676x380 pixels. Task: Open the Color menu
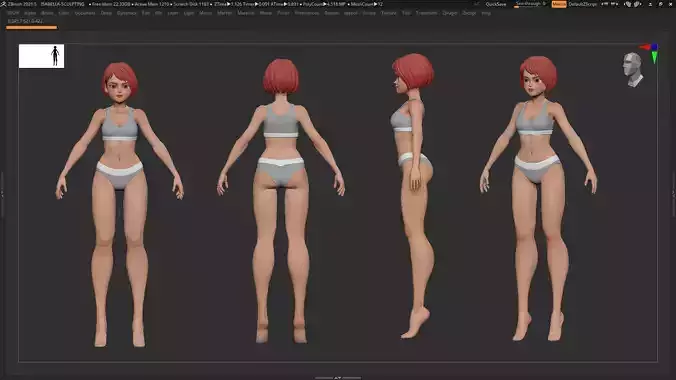64,13
